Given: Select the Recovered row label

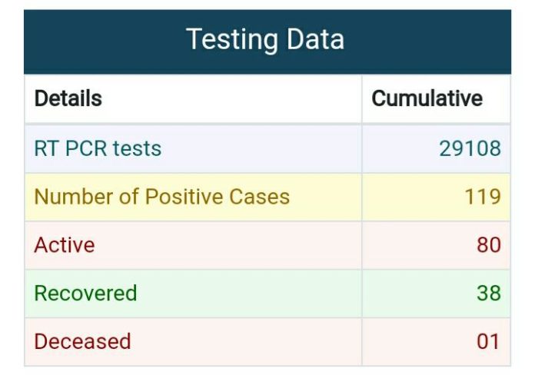Looking at the screenshot, I should click(85, 294).
